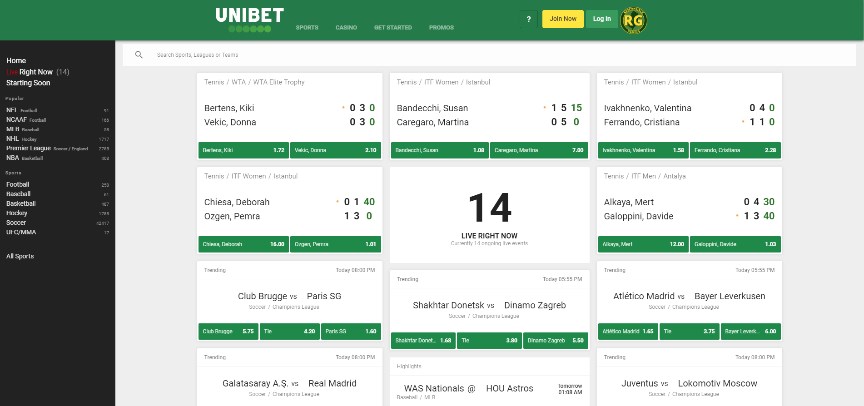Viewport: 864px width, 406px height.
Task: Click the Tennis / ITF Men / Antalya breadcrumb
Action: pyautogui.click(x=645, y=176)
